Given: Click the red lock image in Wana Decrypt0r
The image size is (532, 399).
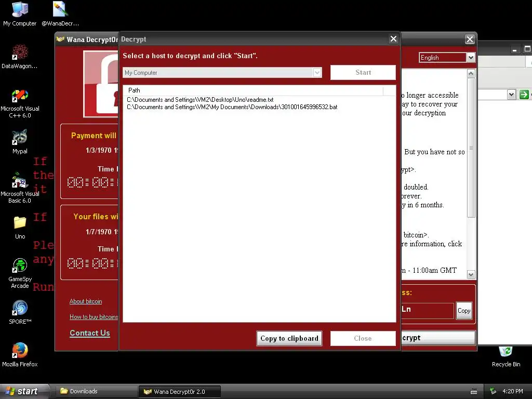Looking at the screenshot, I should point(101,84).
